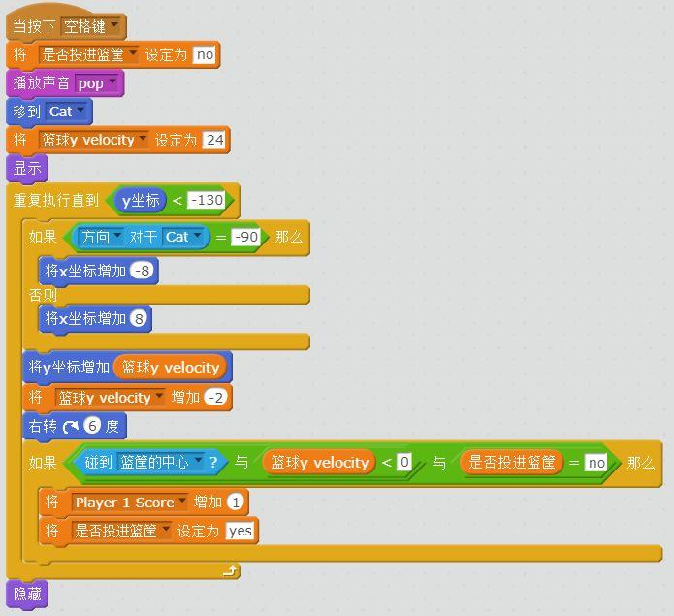This screenshot has width=674, height=616.
Task: Open 是否投进篮筐 variable dropdown in first set block
Action: (x=88, y=54)
